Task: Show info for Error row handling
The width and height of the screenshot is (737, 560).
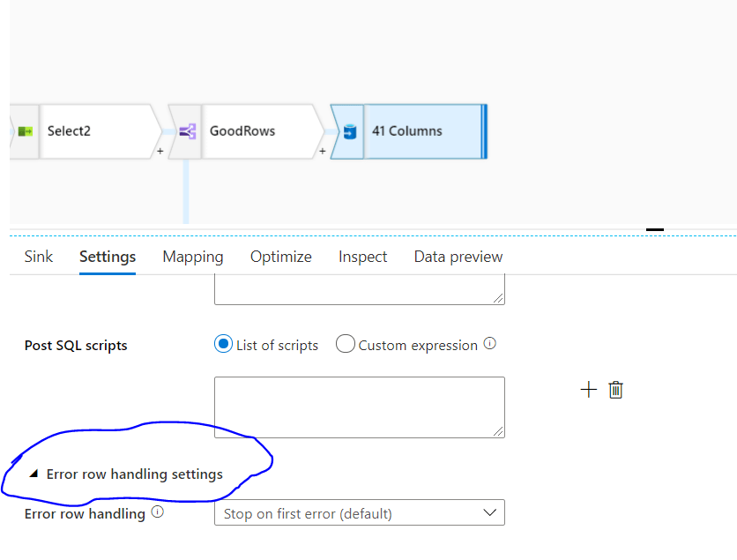Action: tap(158, 511)
